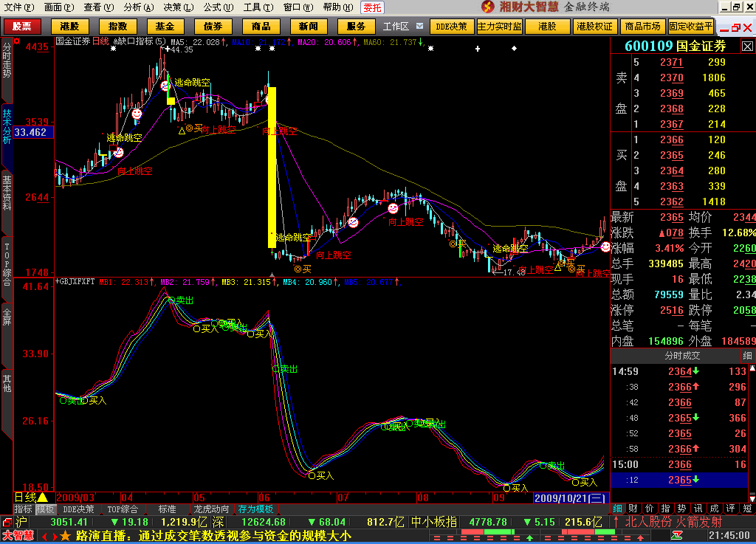Click the white diamond marker atop the chart

pos(514,48)
